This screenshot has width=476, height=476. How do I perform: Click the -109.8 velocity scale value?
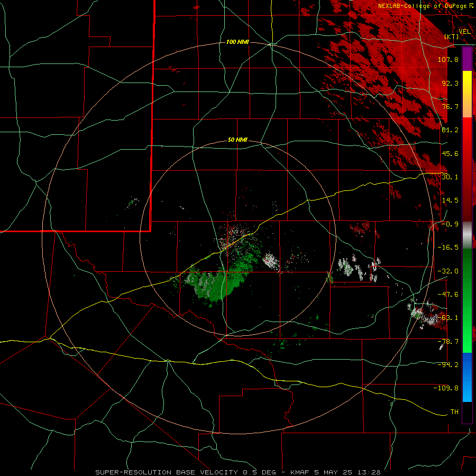(x=446, y=388)
